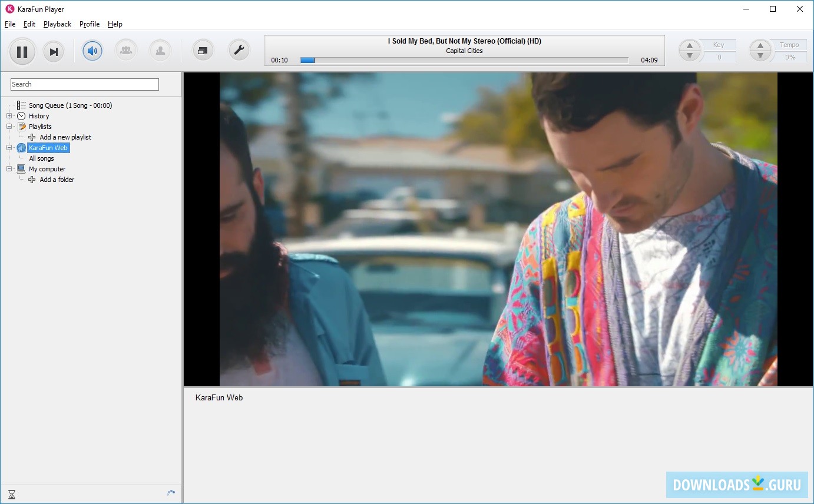Click Add a folder
Screen dimensions: 814x504
click(57, 180)
